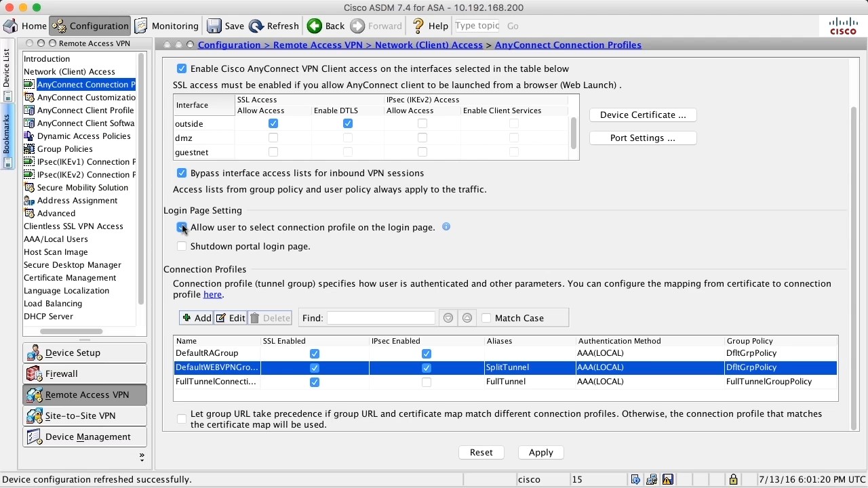Enable IPsec Allow Access for outside interface
Image resolution: width=868 pixels, height=488 pixels.
coord(422,123)
